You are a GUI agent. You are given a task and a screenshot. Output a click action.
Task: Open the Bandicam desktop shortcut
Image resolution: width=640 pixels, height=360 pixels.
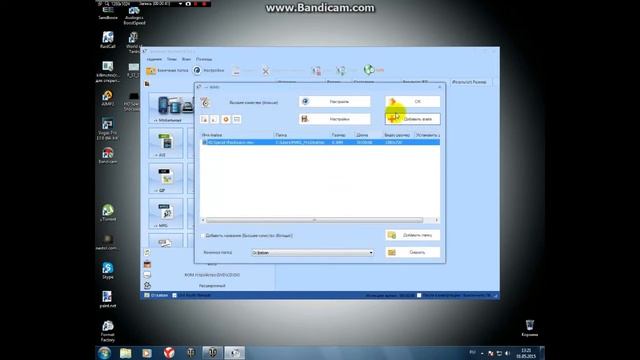108,156
